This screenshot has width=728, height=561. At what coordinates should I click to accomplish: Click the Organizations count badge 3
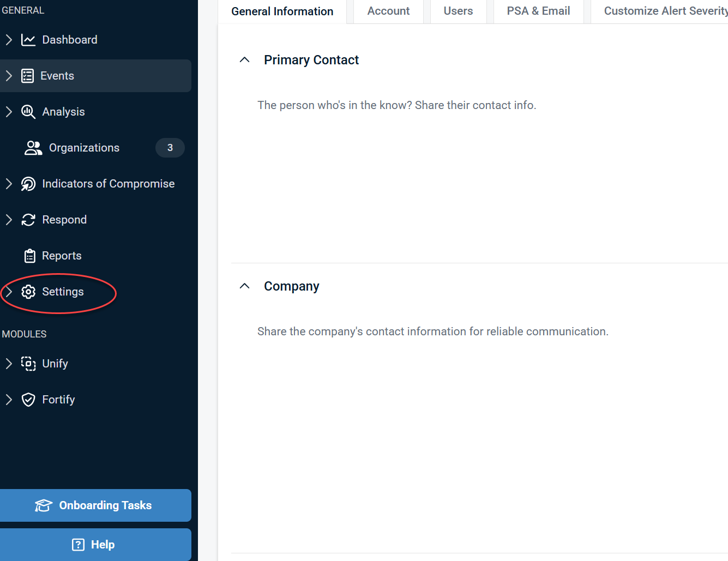(x=170, y=148)
